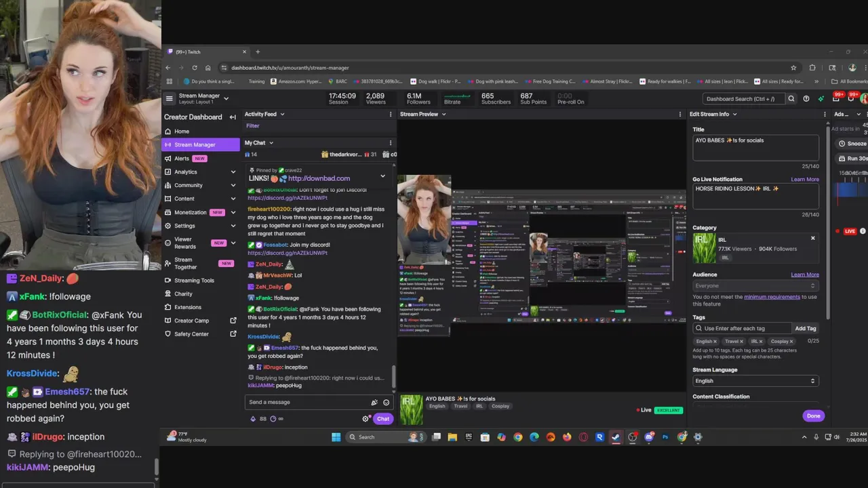
Task: Select Stream Manager in sidebar
Action: (201, 144)
